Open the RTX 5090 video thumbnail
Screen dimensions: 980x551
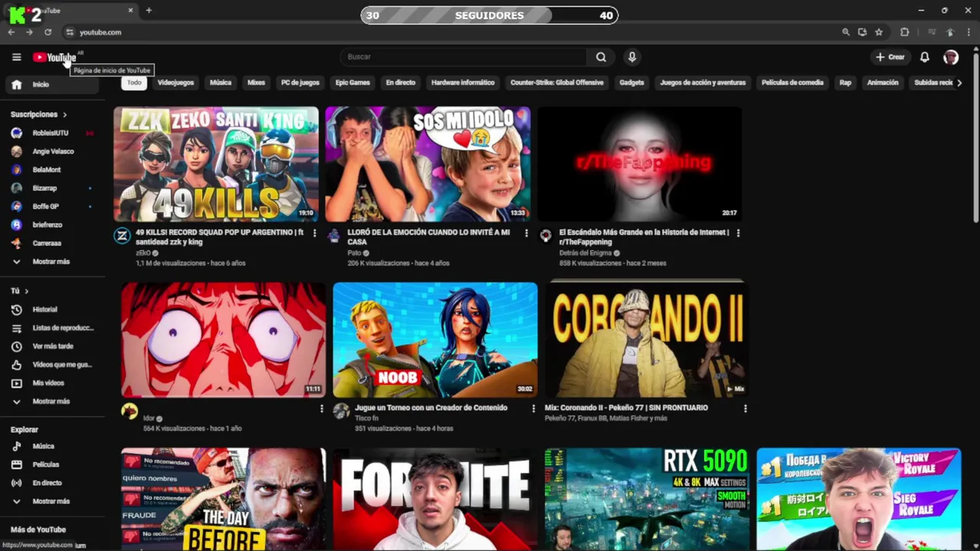(646, 499)
